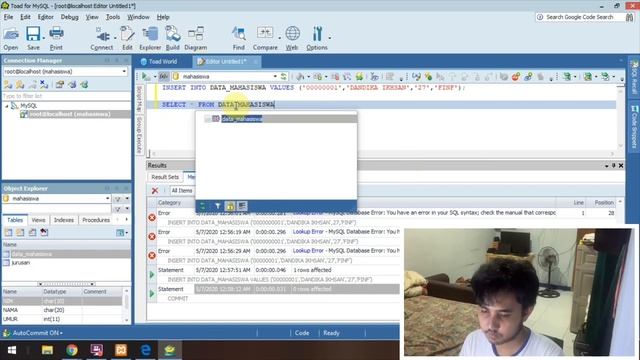Click the first Lookup Error link

click(x=308, y=213)
